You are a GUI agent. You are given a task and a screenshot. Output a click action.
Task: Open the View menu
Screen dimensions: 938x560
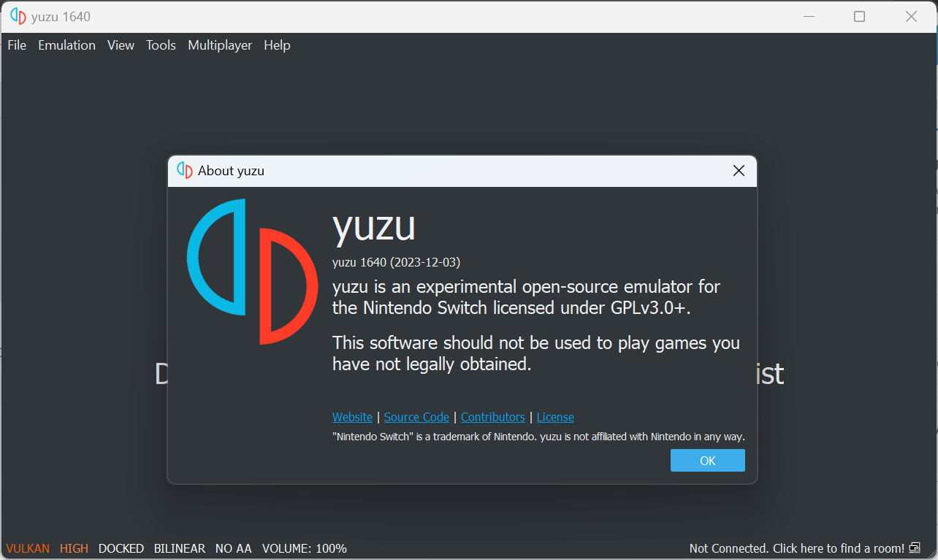pos(121,45)
